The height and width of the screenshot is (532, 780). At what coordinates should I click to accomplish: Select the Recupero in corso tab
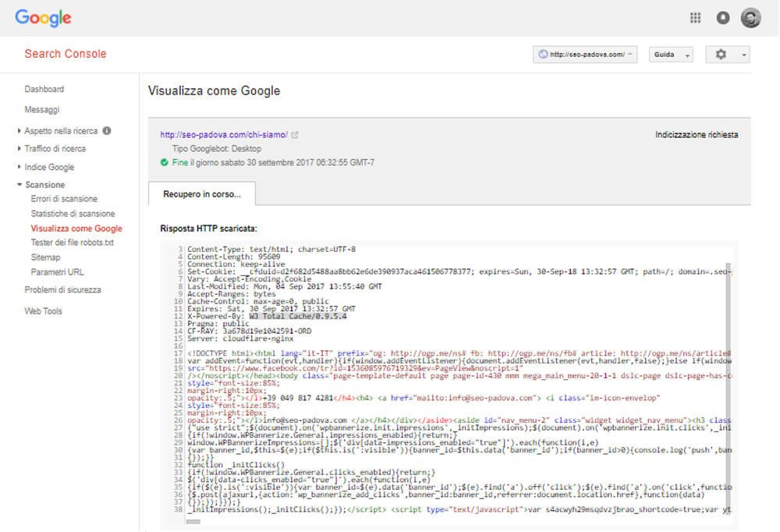point(202,194)
